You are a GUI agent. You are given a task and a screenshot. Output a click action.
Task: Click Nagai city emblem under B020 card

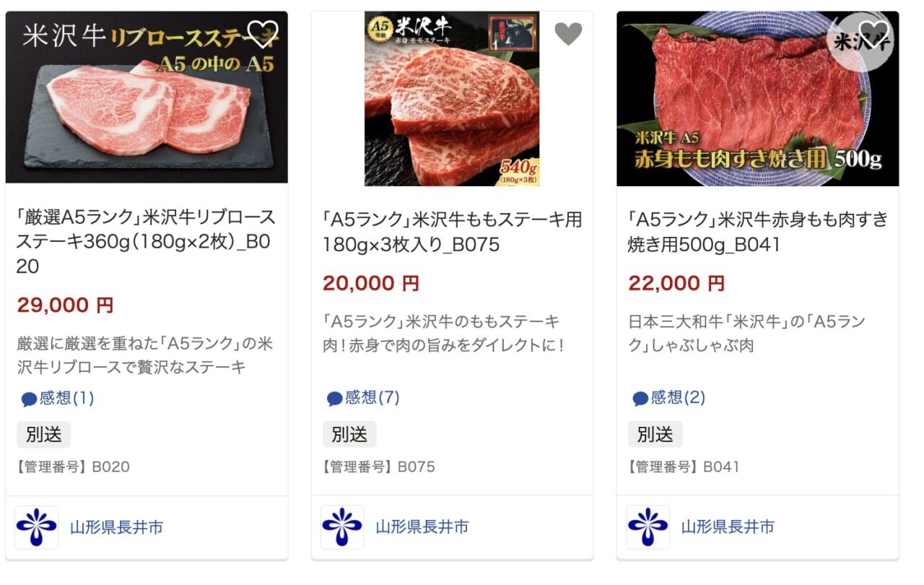pos(36,527)
